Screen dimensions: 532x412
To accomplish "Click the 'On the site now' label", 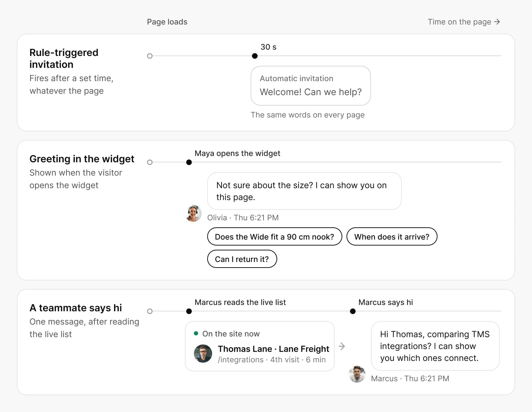I will coord(231,334).
